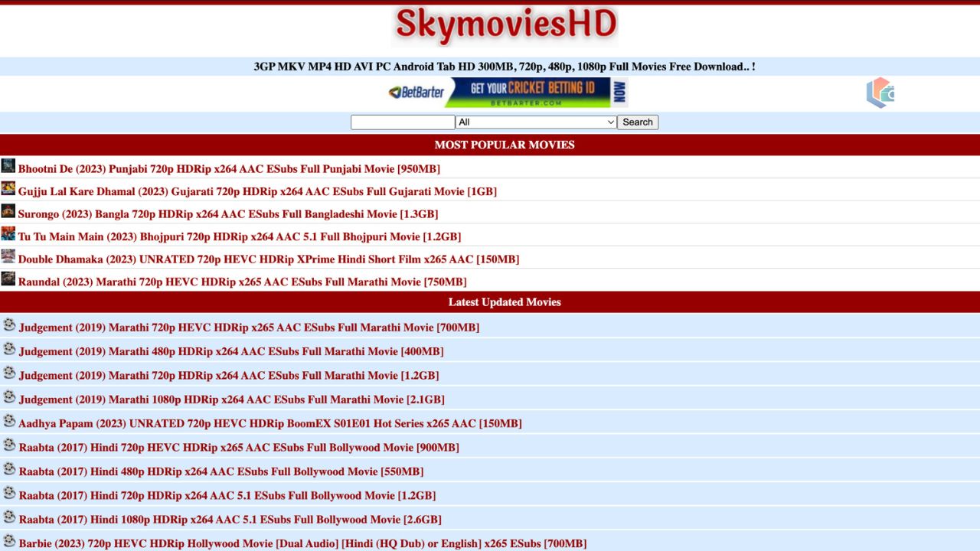Click the Bhootni De movie thumbnail icon
The height and width of the screenshot is (551, 980).
tap(8, 166)
